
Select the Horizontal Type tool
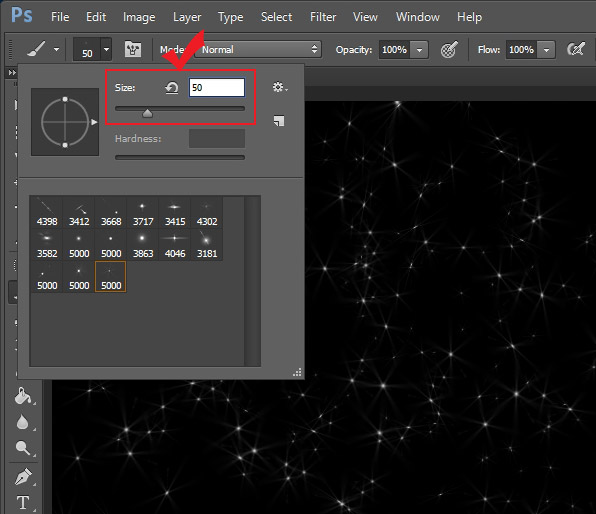tap(23, 503)
